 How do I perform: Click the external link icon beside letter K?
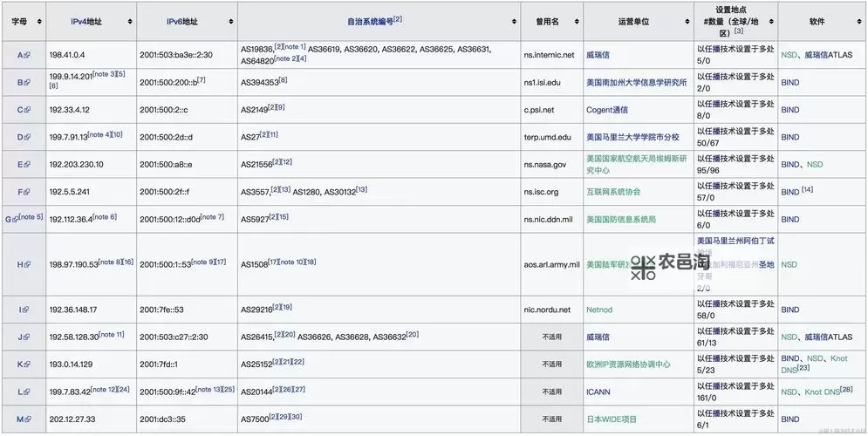[x=28, y=364]
